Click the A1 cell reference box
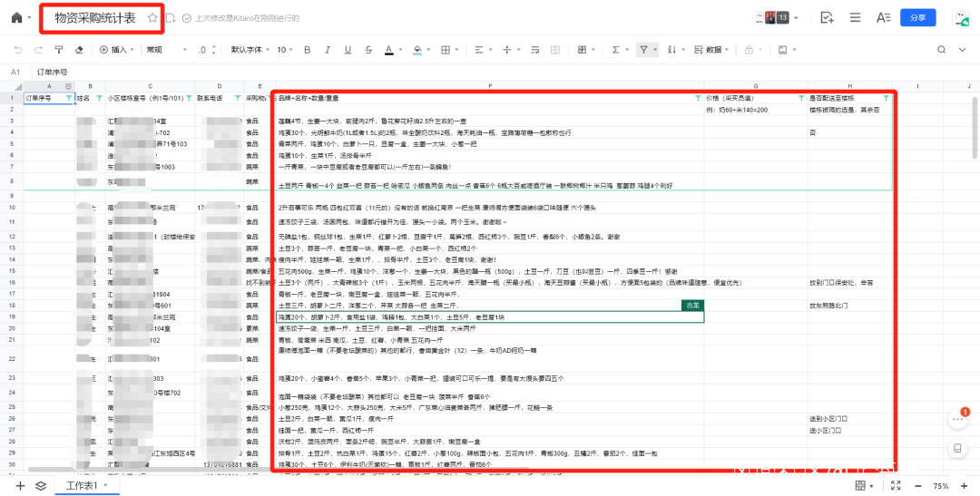 pos(15,73)
